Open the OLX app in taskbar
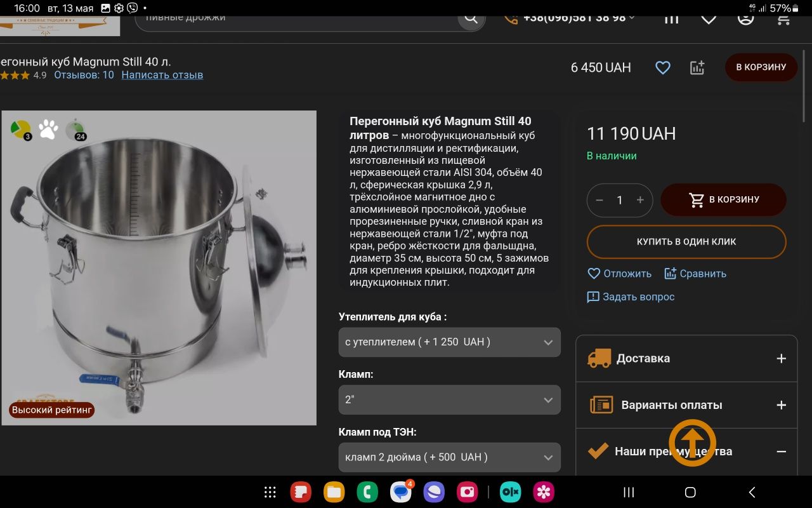The width and height of the screenshot is (812, 508). (x=510, y=492)
